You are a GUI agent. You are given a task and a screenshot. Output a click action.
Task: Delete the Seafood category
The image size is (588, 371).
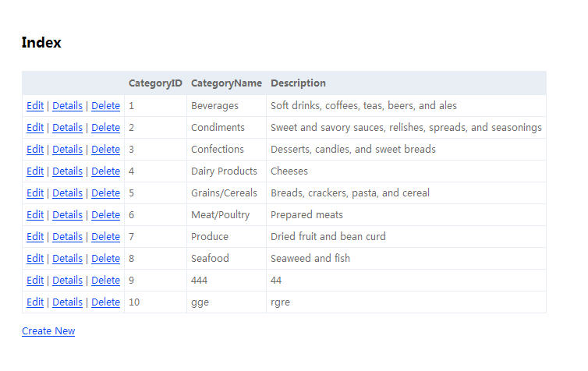105,258
